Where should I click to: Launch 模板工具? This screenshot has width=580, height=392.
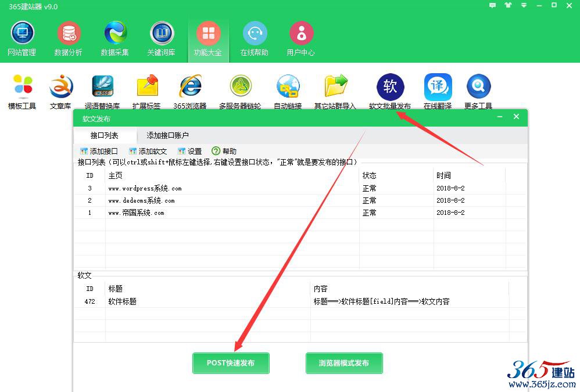coord(22,92)
